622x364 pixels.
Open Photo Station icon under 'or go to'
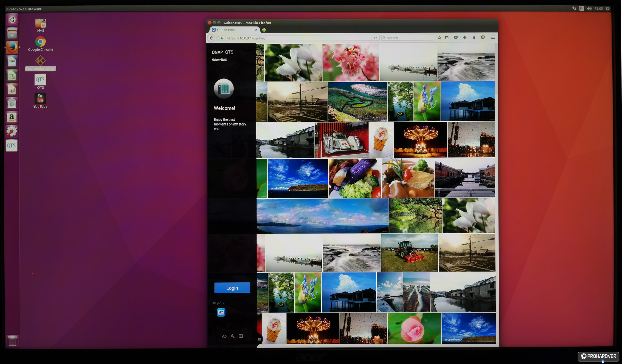tap(221, 312)
